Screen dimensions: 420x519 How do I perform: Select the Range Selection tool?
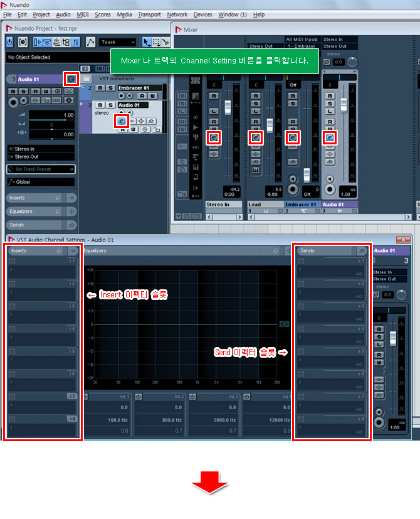click(x=156, y=42)
